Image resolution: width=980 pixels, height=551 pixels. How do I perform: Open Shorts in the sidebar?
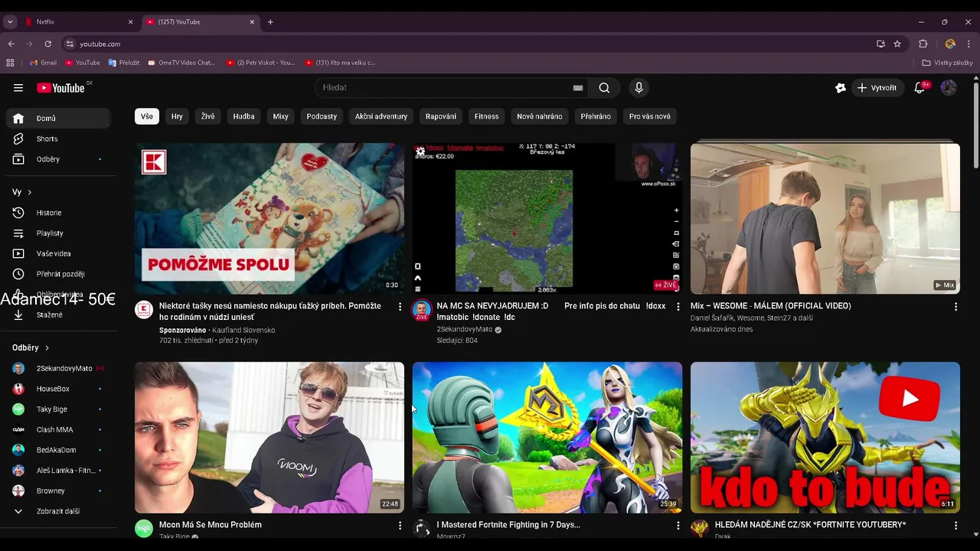[58, 139]
